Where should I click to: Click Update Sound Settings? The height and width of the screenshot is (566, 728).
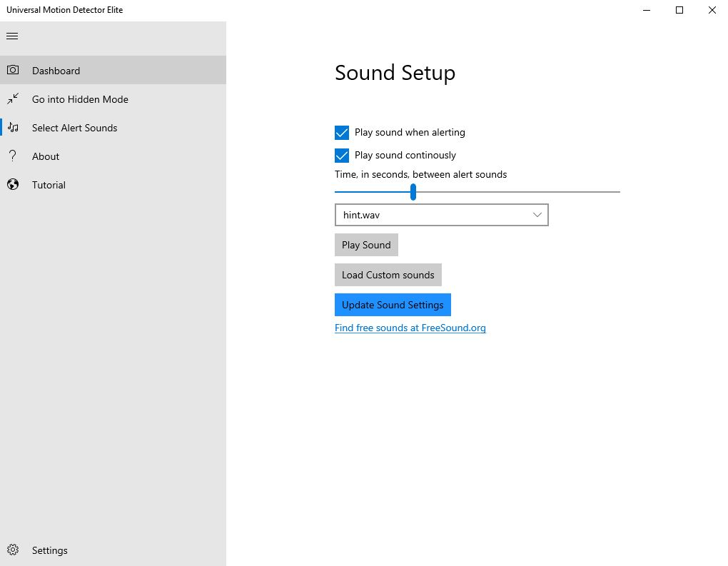393,304
